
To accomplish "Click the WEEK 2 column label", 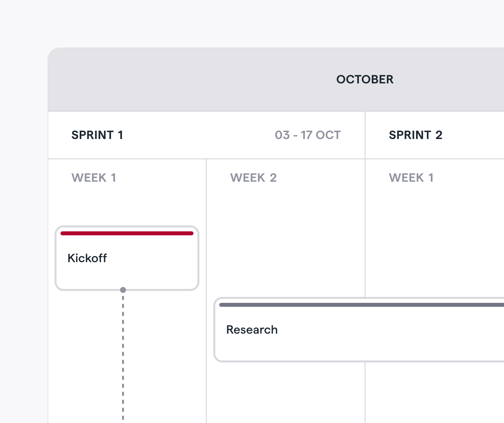I will [253, 178].
